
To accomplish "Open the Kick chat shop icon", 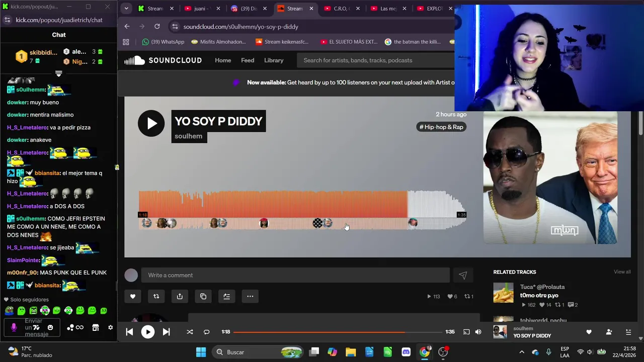I will pos(96,328).
